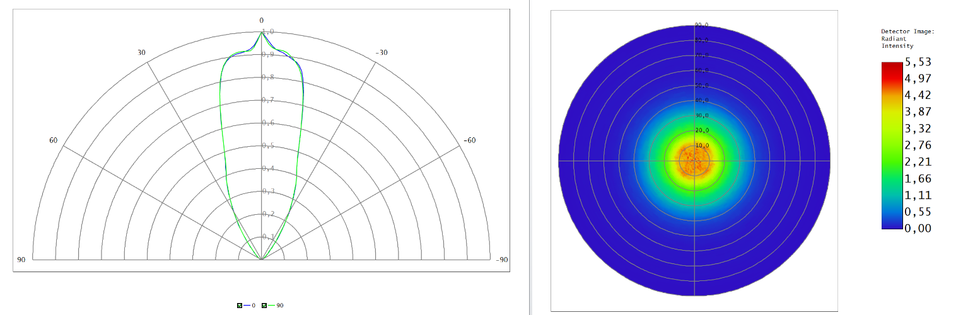The width and height of the screenshot is (980, 315).
Task: Uncheck the green 90 curve legend checkbox
Action: point(264,306)
